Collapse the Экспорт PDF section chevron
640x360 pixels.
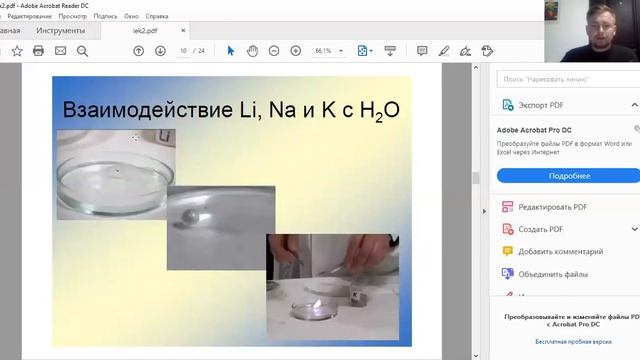click(635, 105)
